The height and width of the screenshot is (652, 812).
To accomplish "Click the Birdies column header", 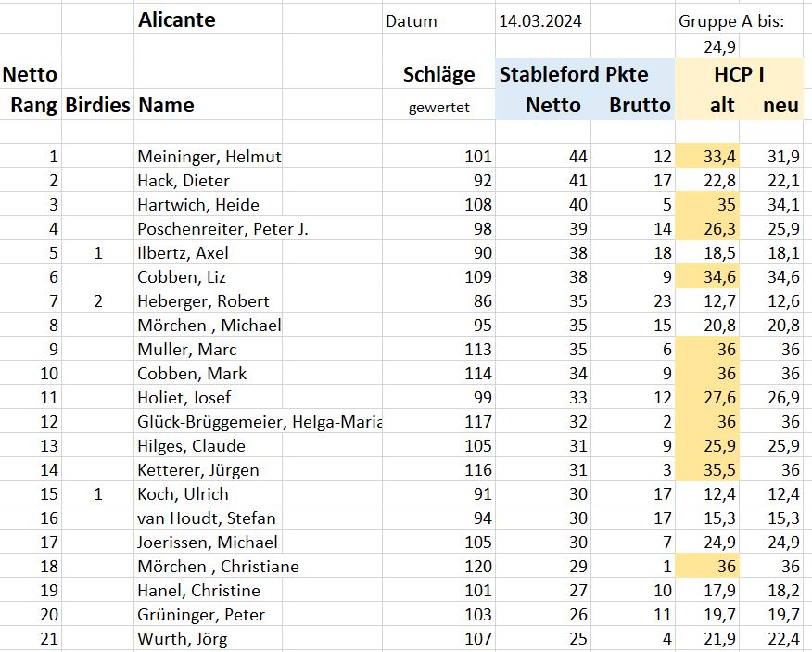I will click(97, 105).
